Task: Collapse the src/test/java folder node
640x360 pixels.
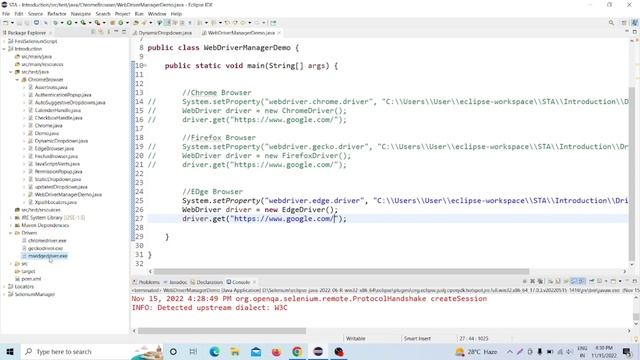Action: pyautogui.click(x=11, y=72)
